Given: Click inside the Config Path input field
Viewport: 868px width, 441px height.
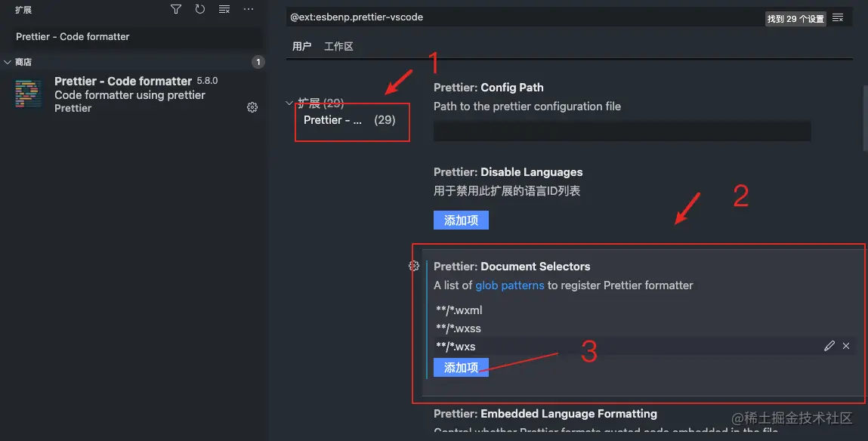Looking at the screenshot, I should point(619,131).
